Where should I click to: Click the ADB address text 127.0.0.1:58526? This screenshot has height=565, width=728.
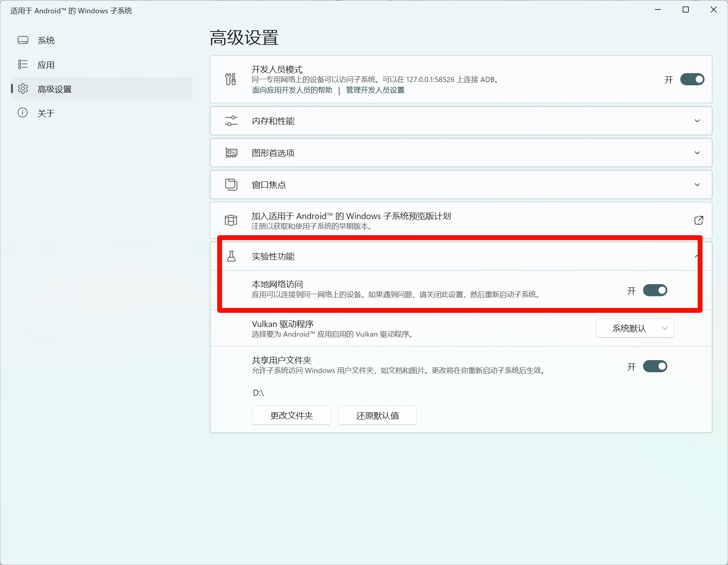click(x=430, y=80)
